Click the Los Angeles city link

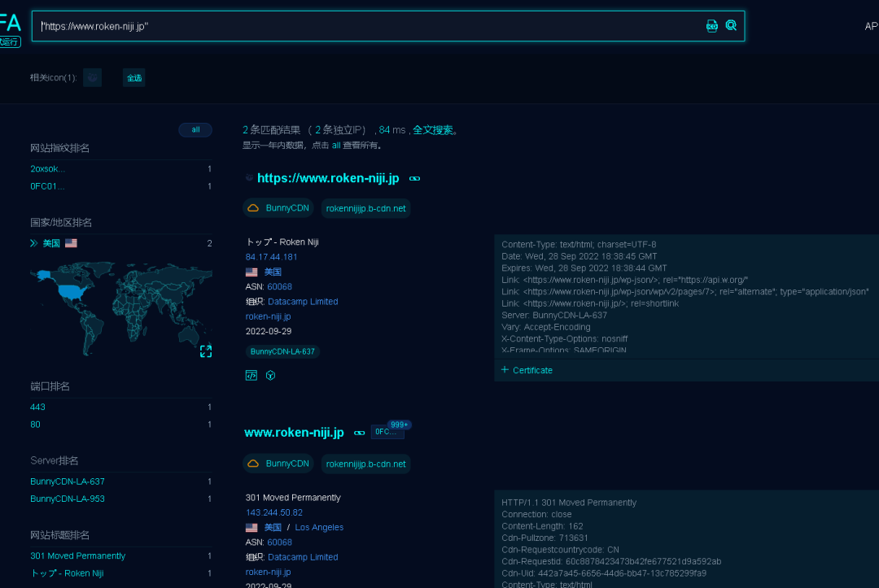(319, 527)
